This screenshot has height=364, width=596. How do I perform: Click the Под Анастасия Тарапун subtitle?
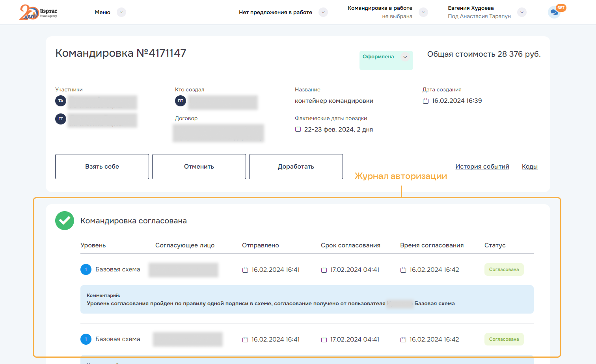pyautogui.click(x=479, y=17)
